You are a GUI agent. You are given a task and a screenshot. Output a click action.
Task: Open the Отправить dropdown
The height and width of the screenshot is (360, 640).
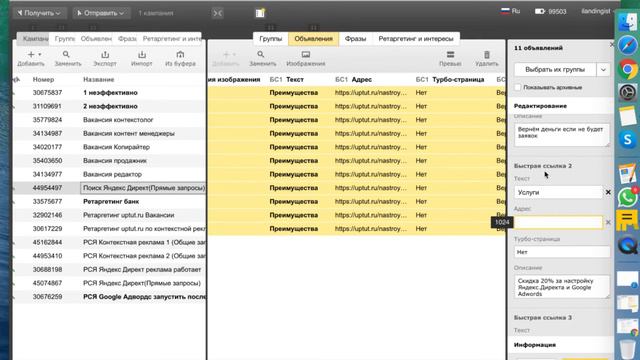point(101,13)
